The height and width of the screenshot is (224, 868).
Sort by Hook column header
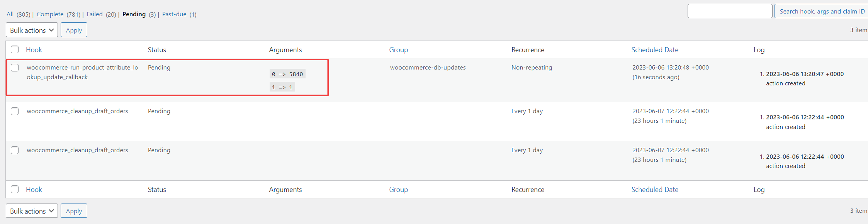pyautogui.click(x=34, y=50)
